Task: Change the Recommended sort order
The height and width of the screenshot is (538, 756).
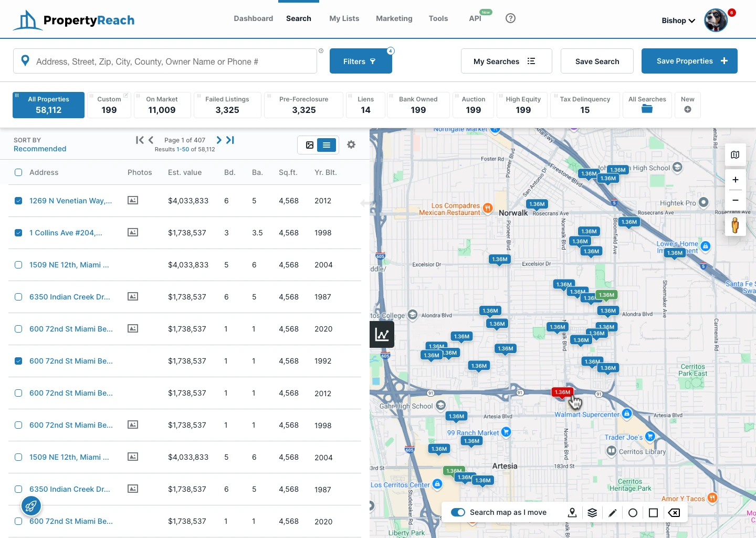Action: pos(40,149)
